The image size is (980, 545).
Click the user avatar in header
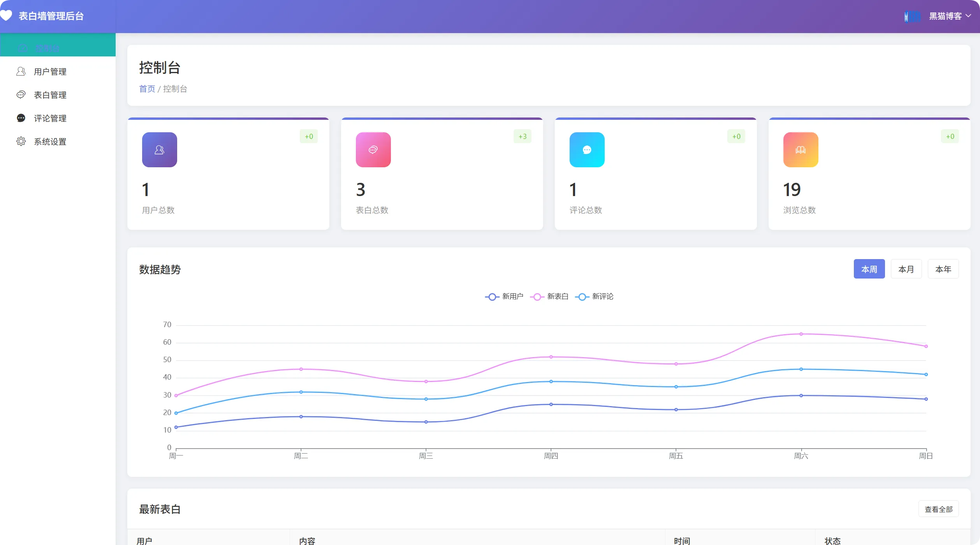[x=912, y=16]
